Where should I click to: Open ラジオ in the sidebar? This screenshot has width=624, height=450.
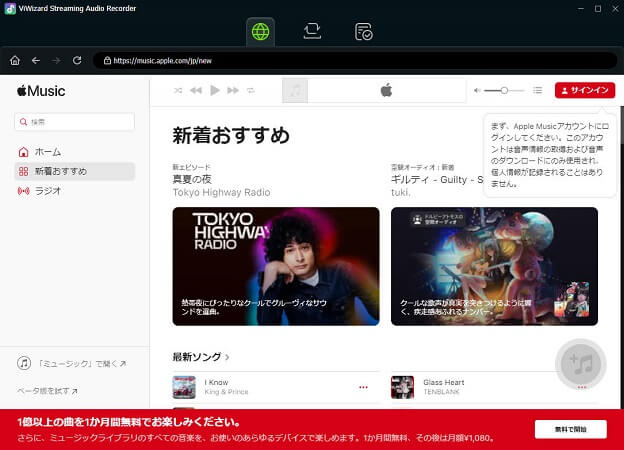[74, 191]
